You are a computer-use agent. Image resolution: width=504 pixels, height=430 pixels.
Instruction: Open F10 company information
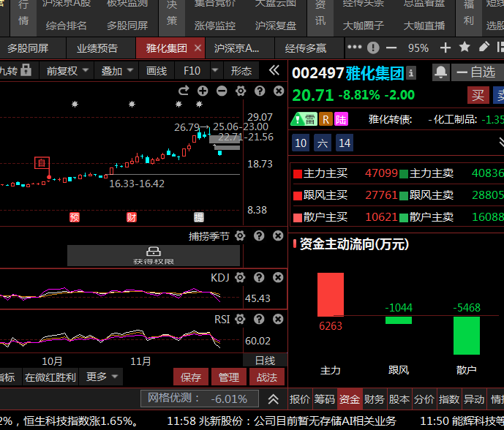[192, 71]
